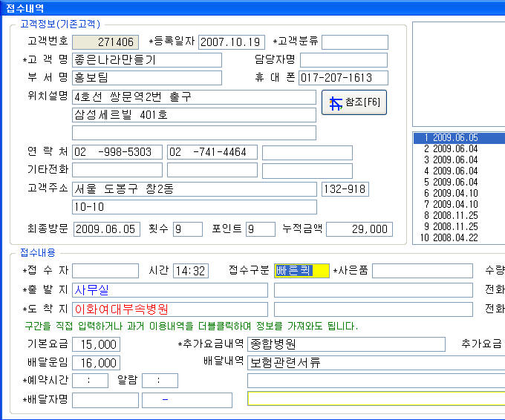The height and width of the screenshot is (420, 505).
Task: Focus 도착지 detail field beside 이화여대부속병원
Action: click(374, 309)
